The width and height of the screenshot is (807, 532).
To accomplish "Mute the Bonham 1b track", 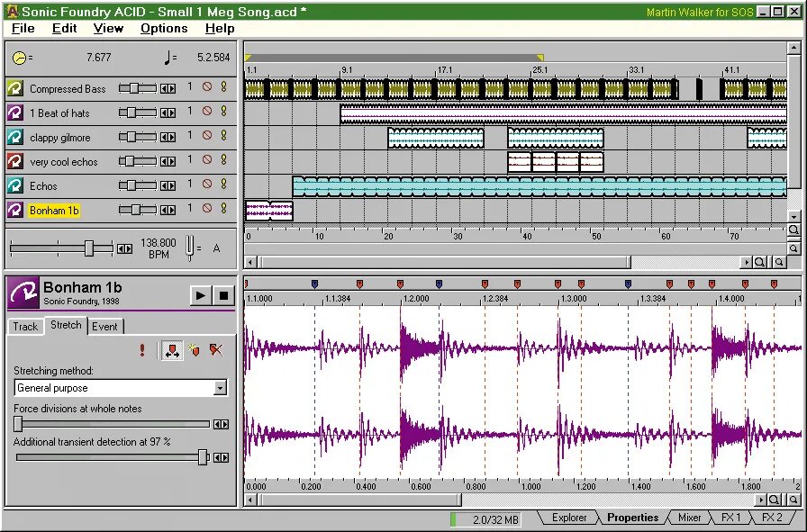I will 207,208.
